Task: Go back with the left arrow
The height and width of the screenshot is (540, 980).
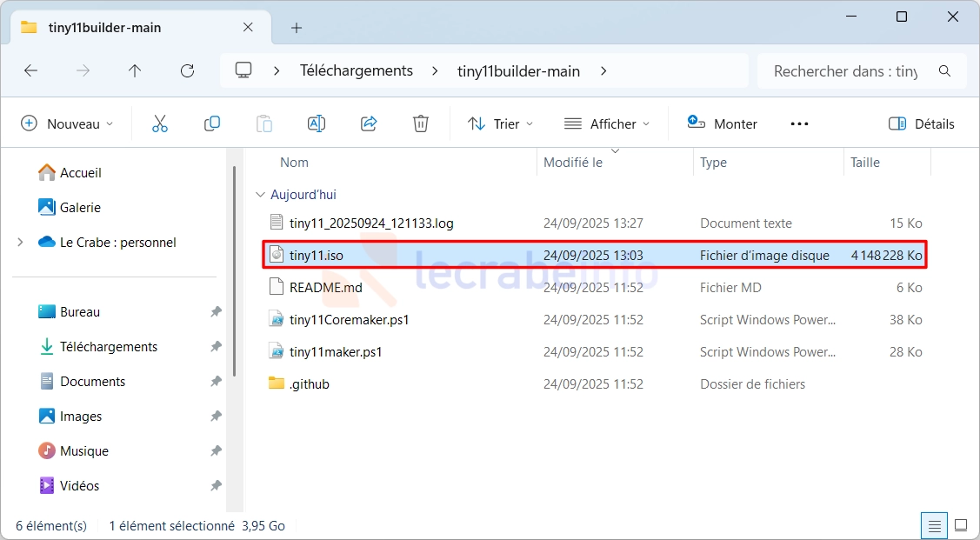Action: tap(30, 70)
